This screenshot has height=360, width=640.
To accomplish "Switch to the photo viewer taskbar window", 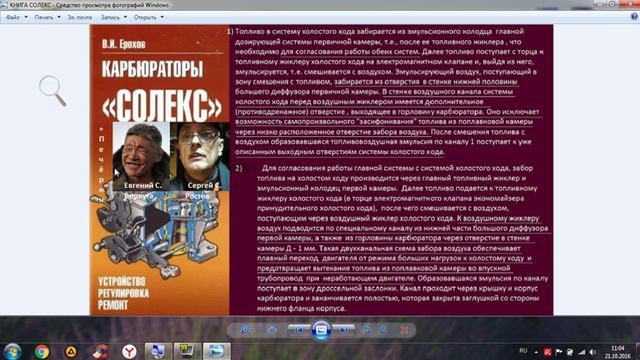I will point(216,351).
